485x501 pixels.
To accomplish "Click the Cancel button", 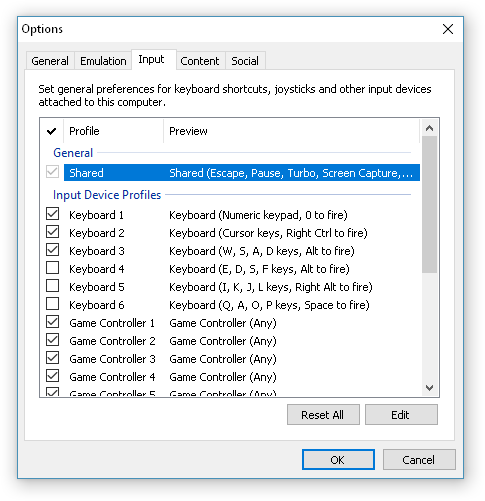I will pos(419,460).
